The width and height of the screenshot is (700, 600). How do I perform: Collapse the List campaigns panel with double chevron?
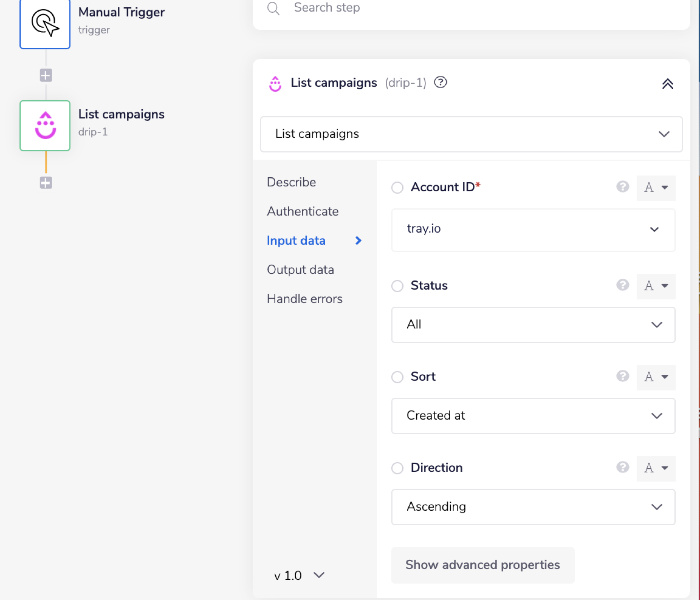pyautogui.click(x=667, y=83)
